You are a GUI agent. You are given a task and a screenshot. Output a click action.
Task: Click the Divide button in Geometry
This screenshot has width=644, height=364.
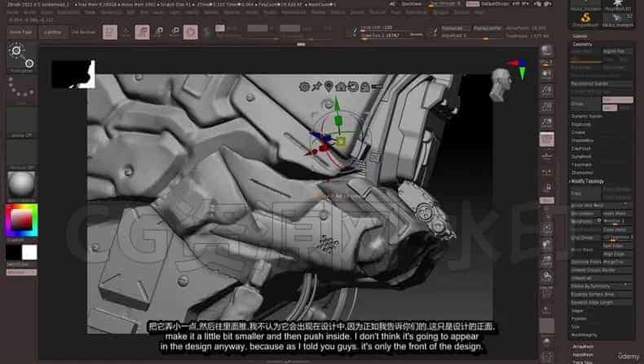(x=585, y=104)
